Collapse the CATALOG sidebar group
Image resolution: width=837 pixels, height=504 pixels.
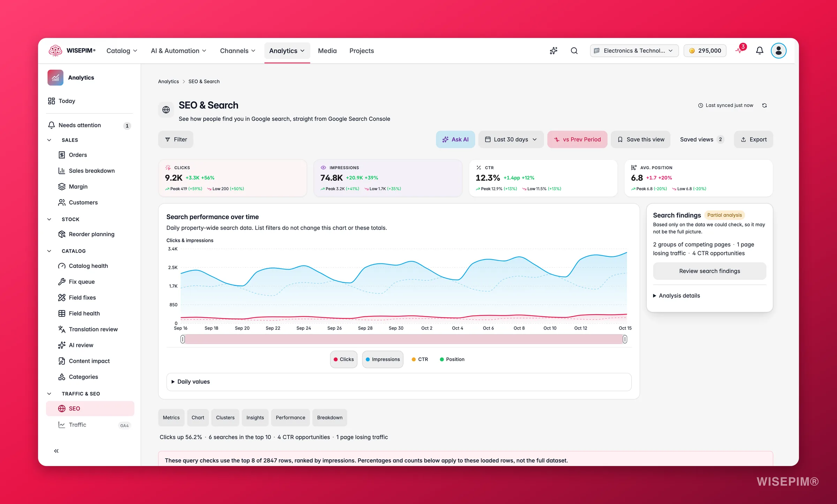49,251
